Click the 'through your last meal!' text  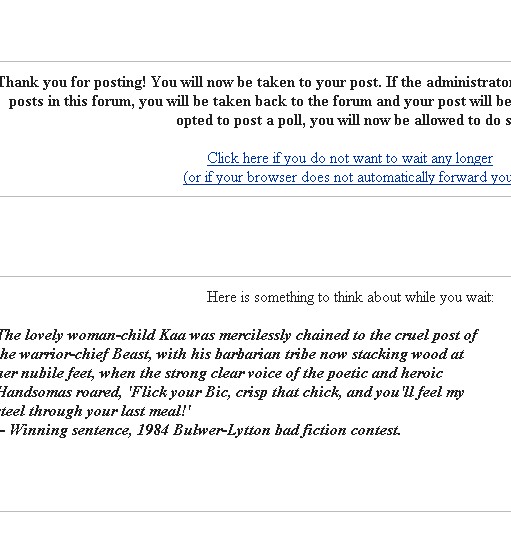[x=110, y=411]
